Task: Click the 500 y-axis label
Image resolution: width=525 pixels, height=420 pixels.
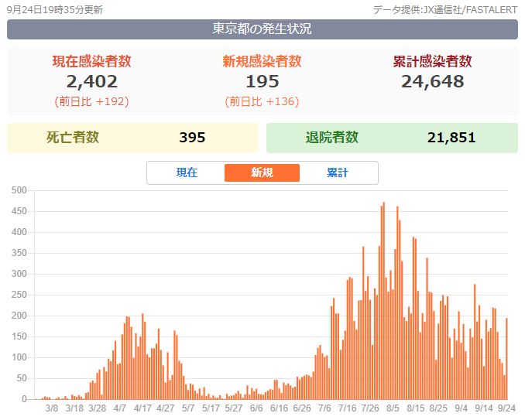Action: coord(19,190)
